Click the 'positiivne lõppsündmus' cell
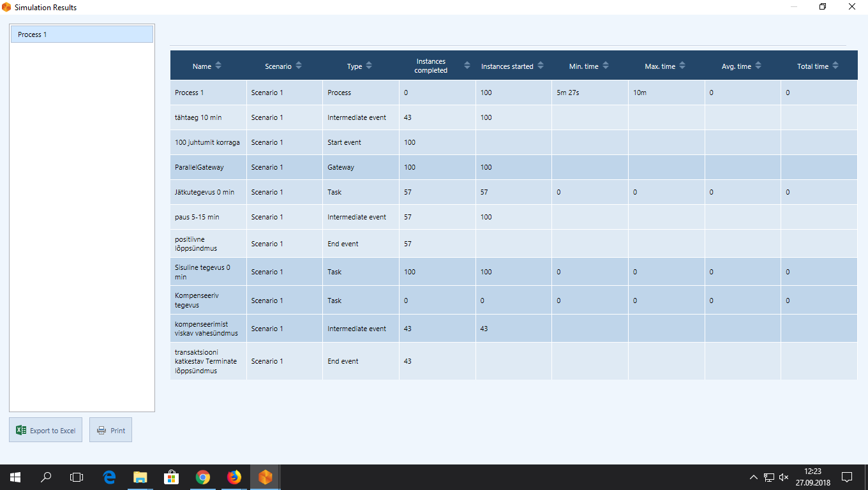Screen dimensions: 868x490 [x=208, y=244]
